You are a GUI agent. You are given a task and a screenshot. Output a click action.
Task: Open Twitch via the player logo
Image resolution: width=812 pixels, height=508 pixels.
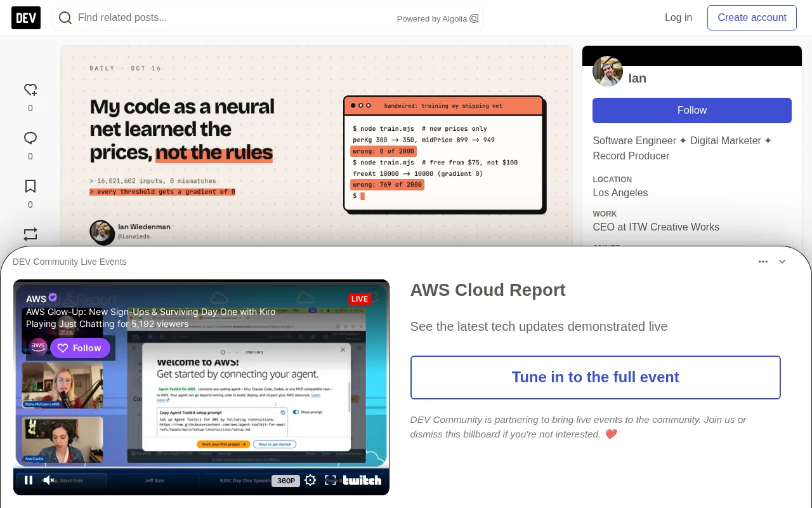[x=362, y=480]
